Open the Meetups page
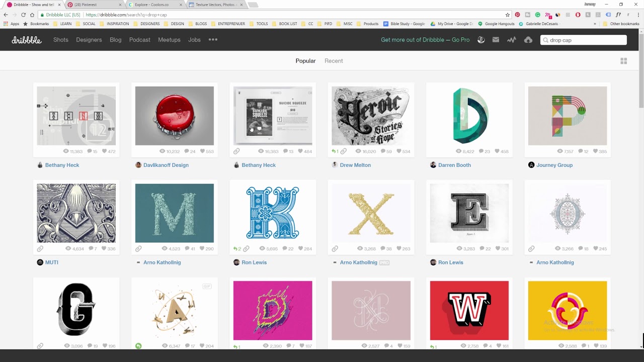Viewport: 644px width, 362px height. pos(169,40)
